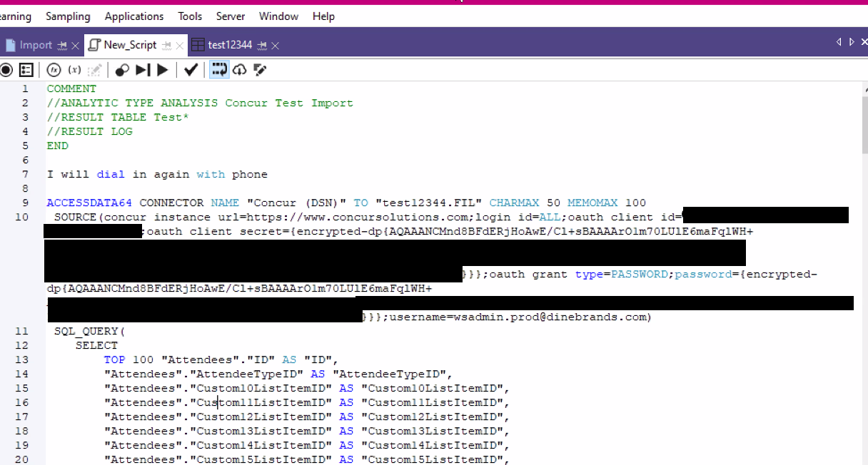The width and height of the screenshot is (868, 465).
Task: Toggle the pin on the Import tab
Action: coord(63,46)
